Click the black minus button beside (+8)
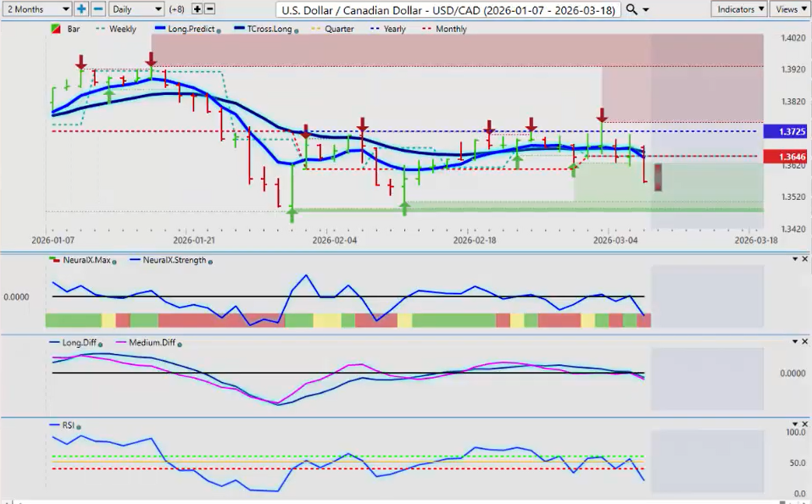The width and height of the screenshot is (812, 504). (210, 8)
